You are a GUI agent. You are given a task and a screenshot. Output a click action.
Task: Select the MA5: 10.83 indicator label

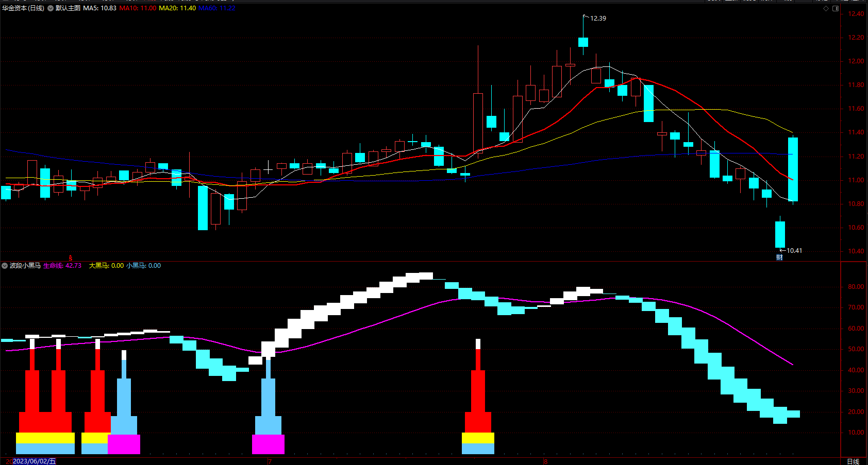point(100,8)
